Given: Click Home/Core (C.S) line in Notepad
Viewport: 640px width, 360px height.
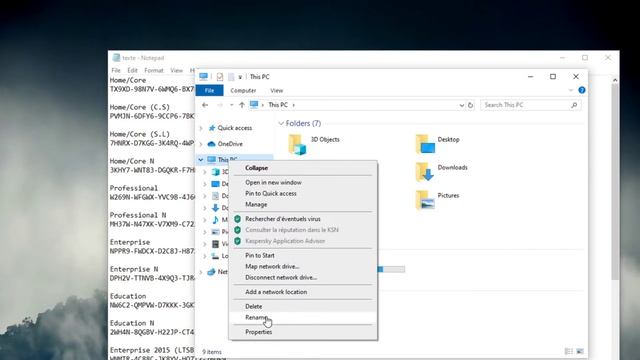Looking at the screenshot, I should point(140,107).
